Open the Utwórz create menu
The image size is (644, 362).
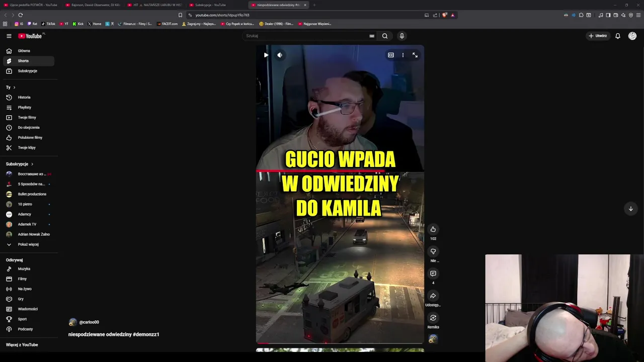click(598, 36)
